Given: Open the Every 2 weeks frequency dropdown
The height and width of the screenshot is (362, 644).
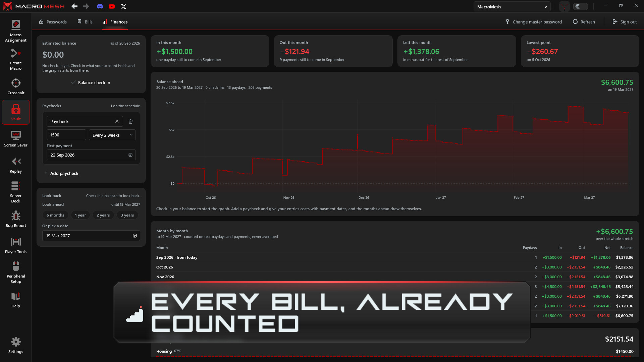Looking at the screenshot, I should coord(112,135).
